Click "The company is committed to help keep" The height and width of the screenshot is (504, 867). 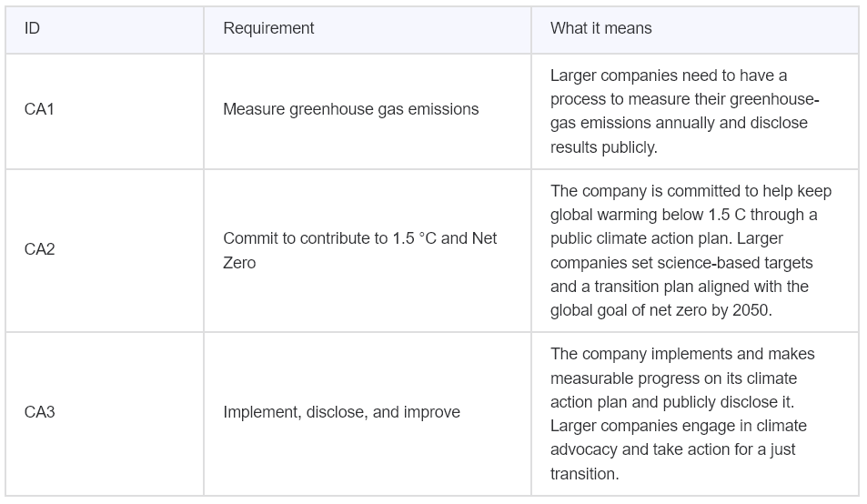click(691, 191)
